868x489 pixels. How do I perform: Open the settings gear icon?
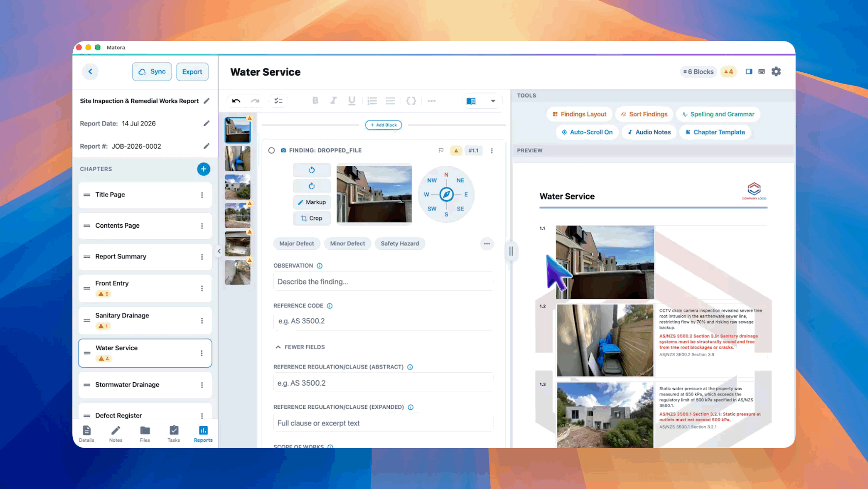[776, 72]
